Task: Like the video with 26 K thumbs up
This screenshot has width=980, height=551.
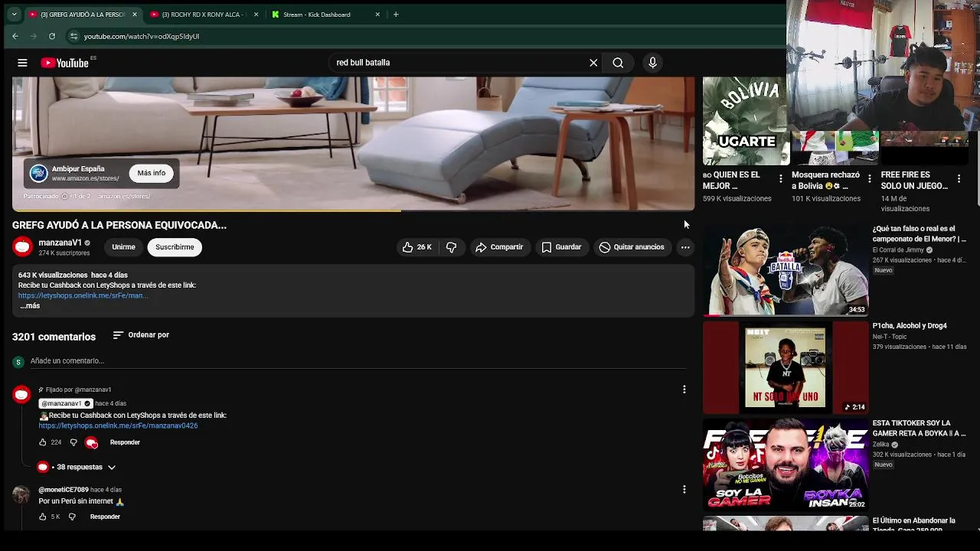Action: point(416,247)
